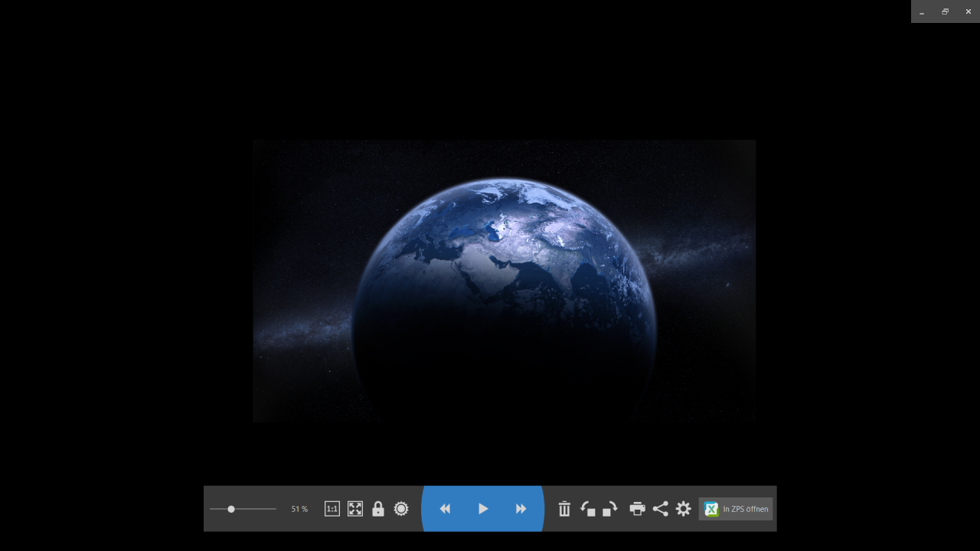Screen dimensions: 980x551
Task: Restore down the viewer window
Action: coord(945,11)
